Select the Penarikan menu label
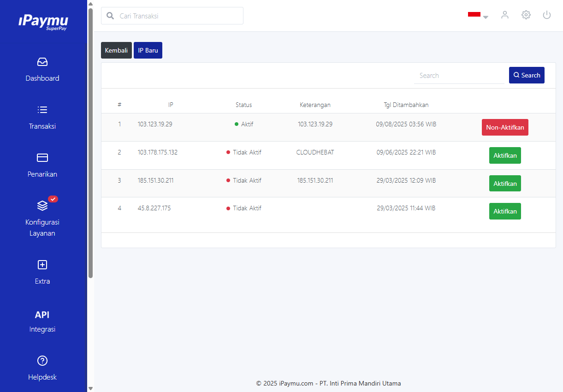563x392 pixels. [x=42, y=174]
